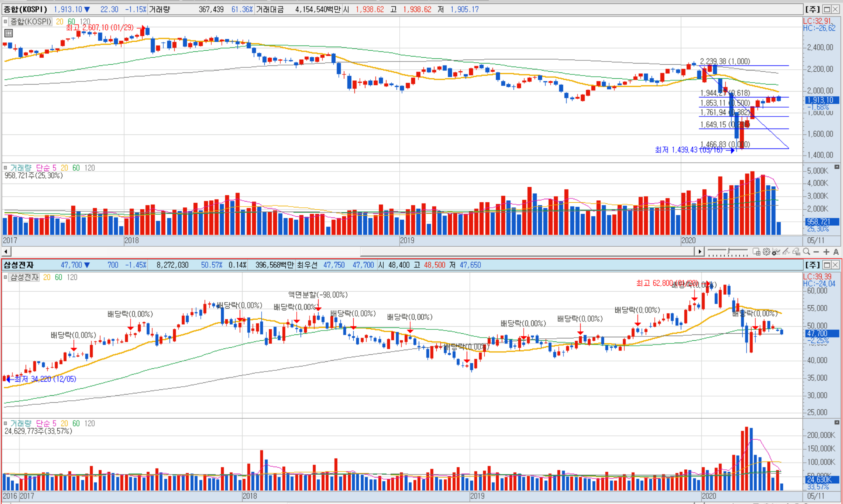Image resolution: width=843 pixels, height=504 pixels.
Task: Click the text size A icon
Action: pyautogui.click(x=836, y=252)
